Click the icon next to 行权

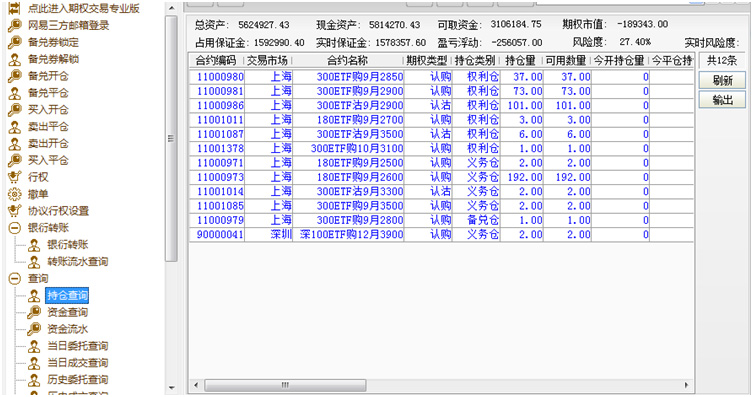[x=15, y=177]
